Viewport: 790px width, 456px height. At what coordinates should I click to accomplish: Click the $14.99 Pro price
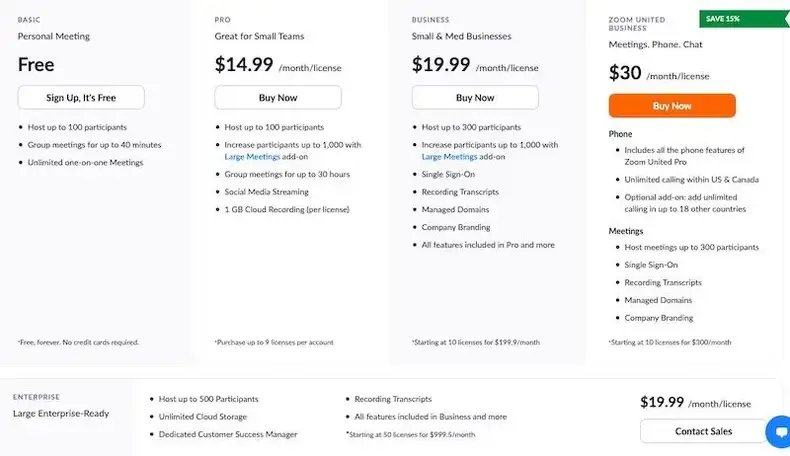click(x=243, y=65)
